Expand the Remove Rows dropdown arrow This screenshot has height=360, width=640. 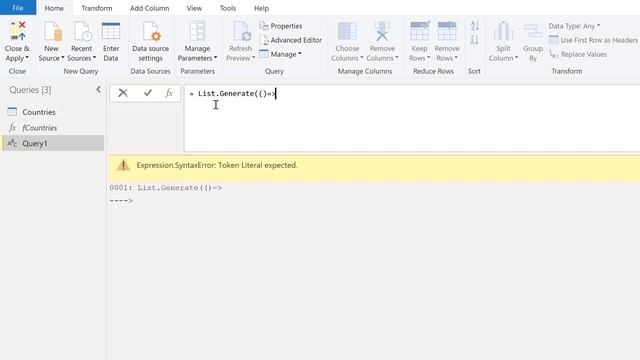click(x=456, y=58)
